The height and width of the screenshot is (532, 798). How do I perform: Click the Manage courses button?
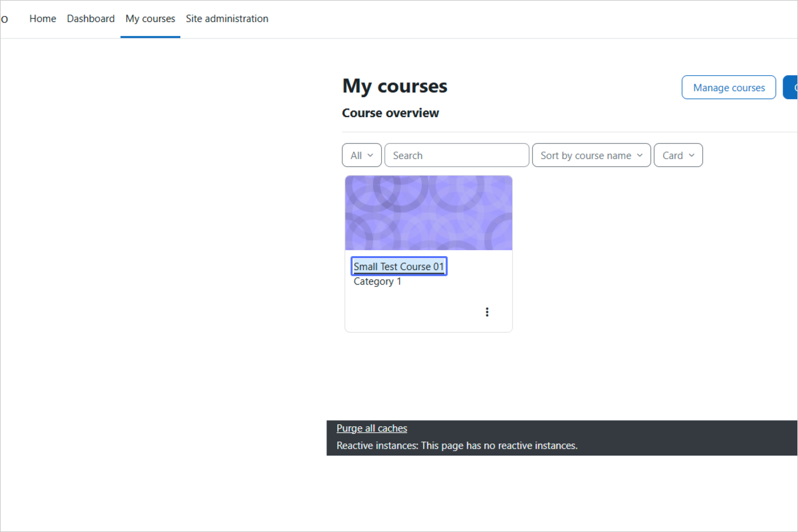pyautogui.click(x=729, y=87)
